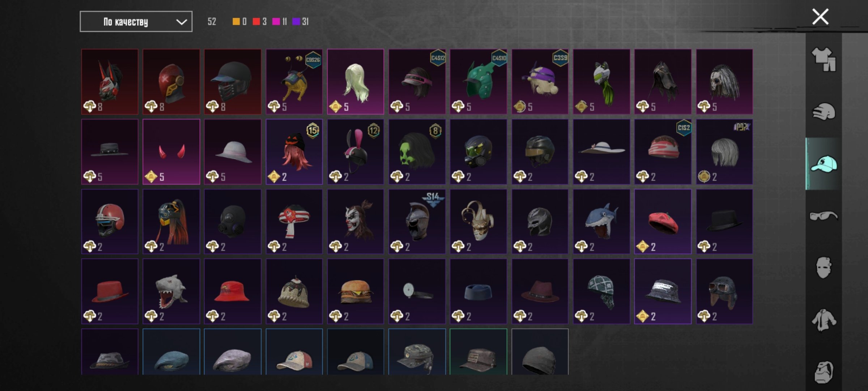Choose the blue shark head hat

coord(601,221)
